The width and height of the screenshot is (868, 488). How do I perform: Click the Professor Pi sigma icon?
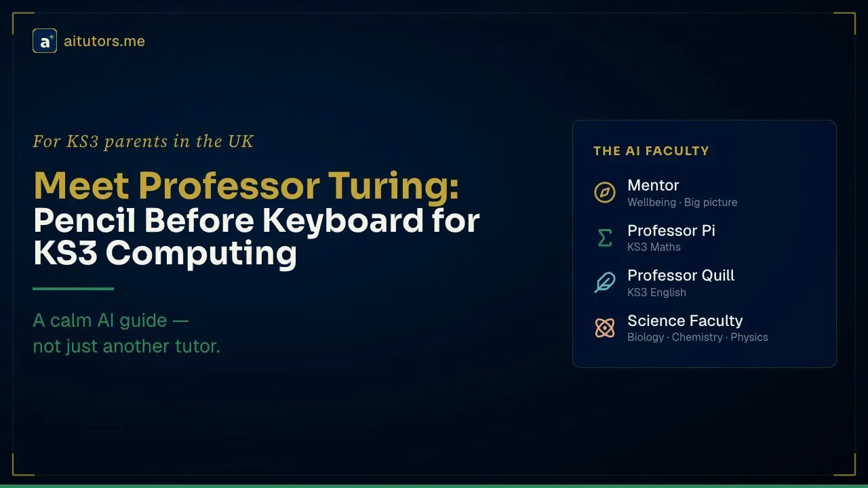(605, 238)
